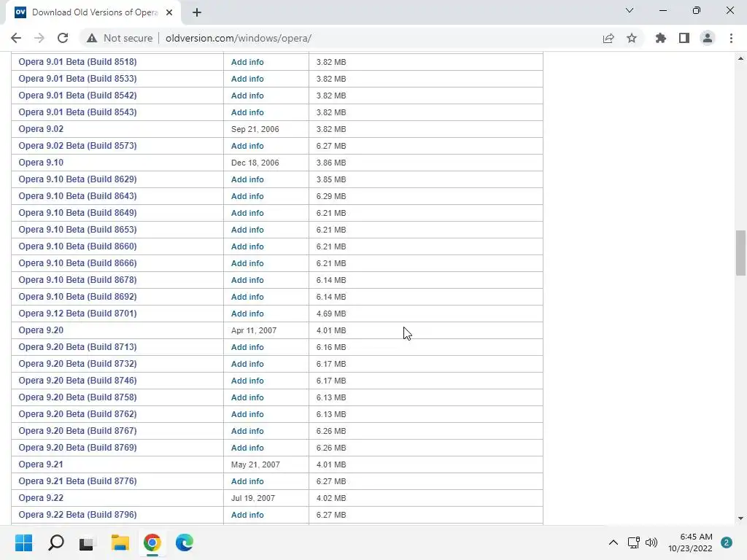
Task: Open Opera 9.10 Beta (Build 8629) link
Action: pyautogui.click(x=77, y=179)
